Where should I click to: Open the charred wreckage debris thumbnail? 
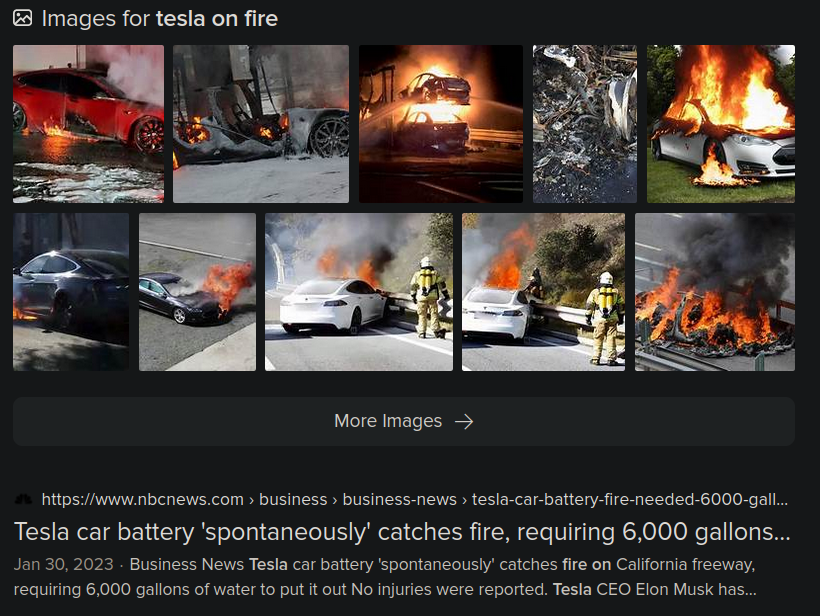pyautogui.click(x=585, y=124)
